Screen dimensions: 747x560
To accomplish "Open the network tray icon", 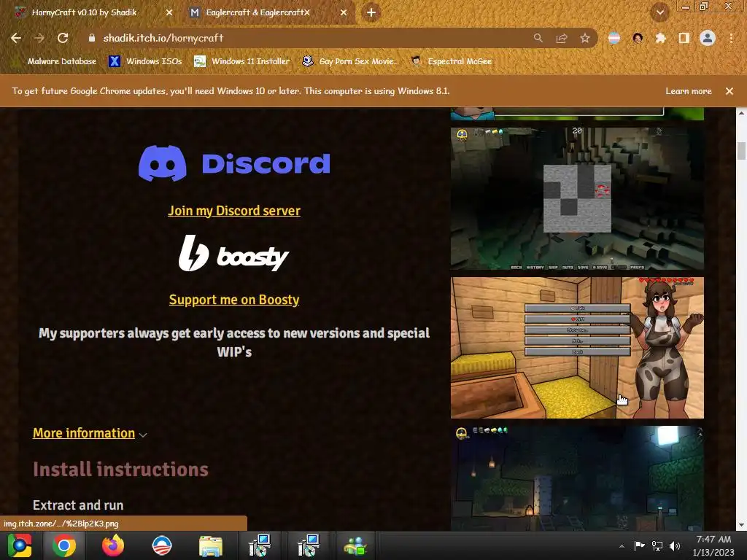I will coord(657,545).
